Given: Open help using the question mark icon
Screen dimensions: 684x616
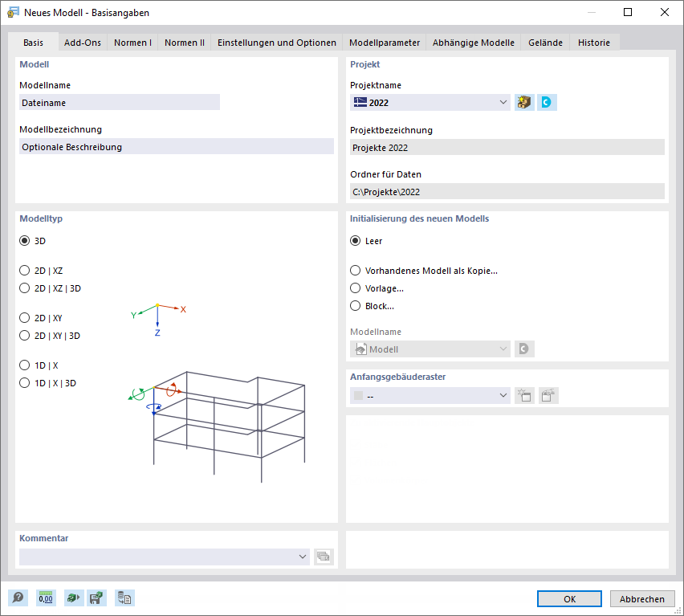Looking at the screenshot, I should [x=16, y=598].
